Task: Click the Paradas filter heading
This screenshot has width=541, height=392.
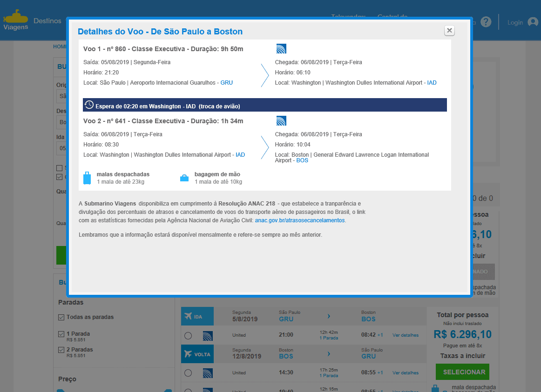Action: coord(71,302)
